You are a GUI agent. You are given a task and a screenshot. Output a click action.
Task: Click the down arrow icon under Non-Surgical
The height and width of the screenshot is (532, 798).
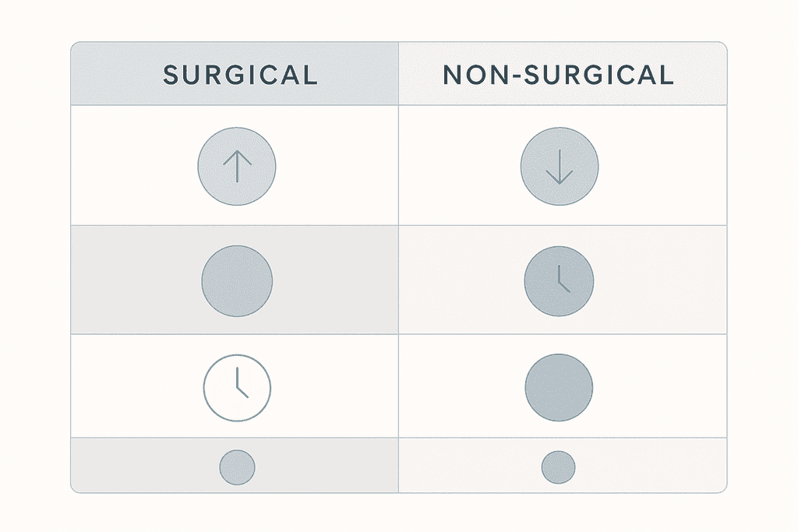click(560, 167)
